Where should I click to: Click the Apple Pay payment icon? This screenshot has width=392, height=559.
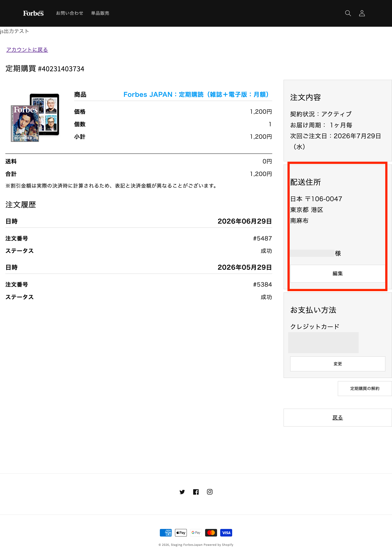coord(181,533)
